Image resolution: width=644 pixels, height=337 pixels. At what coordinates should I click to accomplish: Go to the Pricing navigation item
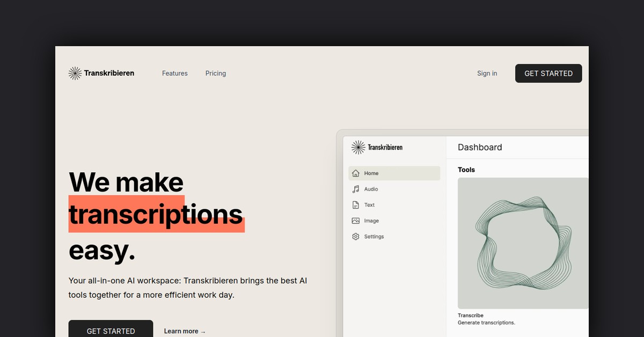point(216,74)
